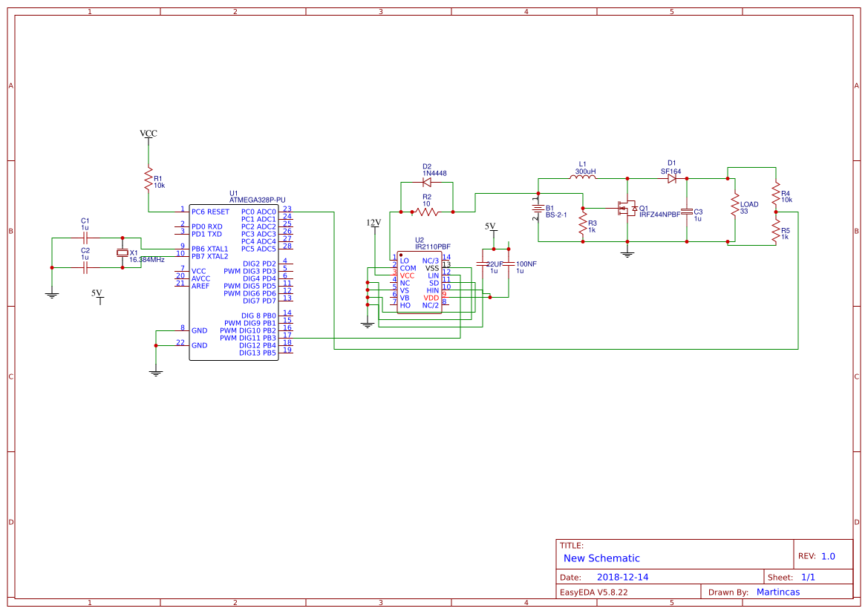868x614 pixels.
Task: Click the C3 capacitor symbol
Action: 687,211
